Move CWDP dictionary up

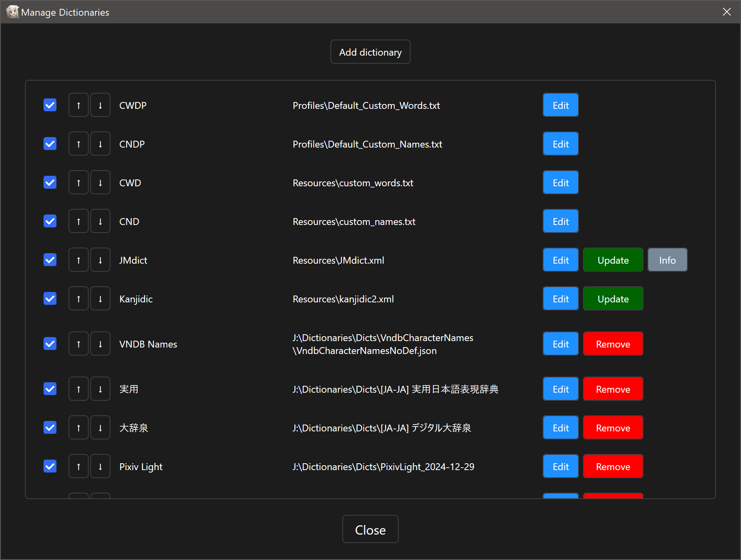click(79, 105)
